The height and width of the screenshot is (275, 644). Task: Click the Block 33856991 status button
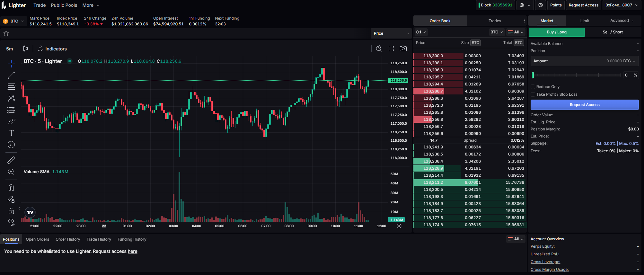click(495, 5)
